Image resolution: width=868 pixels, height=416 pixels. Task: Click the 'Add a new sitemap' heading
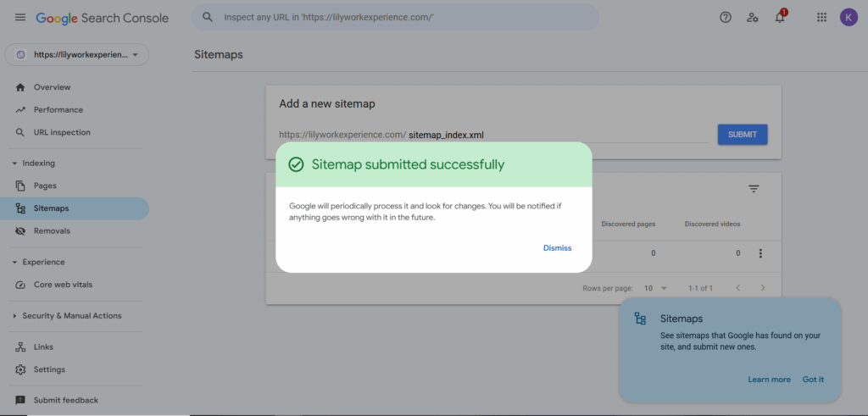tap(327, 104)
